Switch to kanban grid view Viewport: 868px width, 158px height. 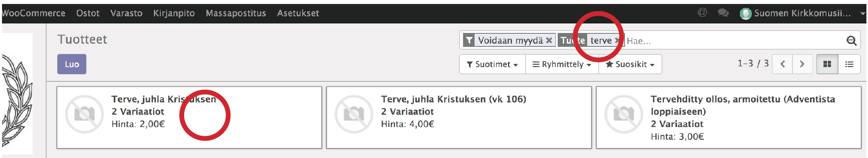[827, 64]
